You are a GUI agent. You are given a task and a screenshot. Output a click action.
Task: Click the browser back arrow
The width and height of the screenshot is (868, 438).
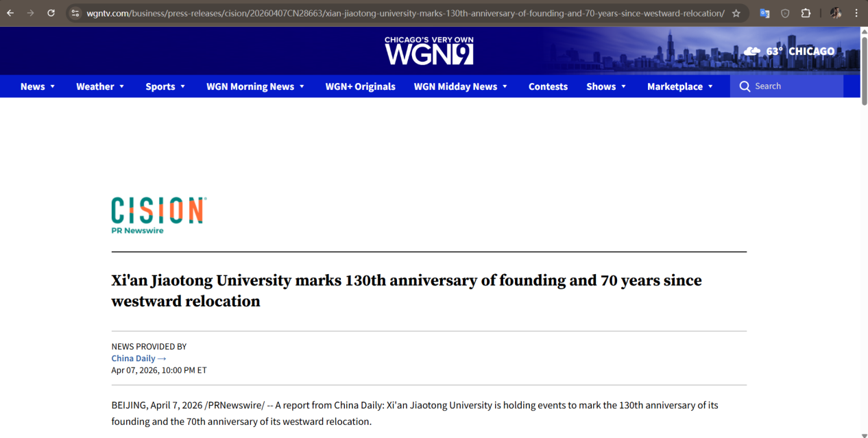coord(10,13)
